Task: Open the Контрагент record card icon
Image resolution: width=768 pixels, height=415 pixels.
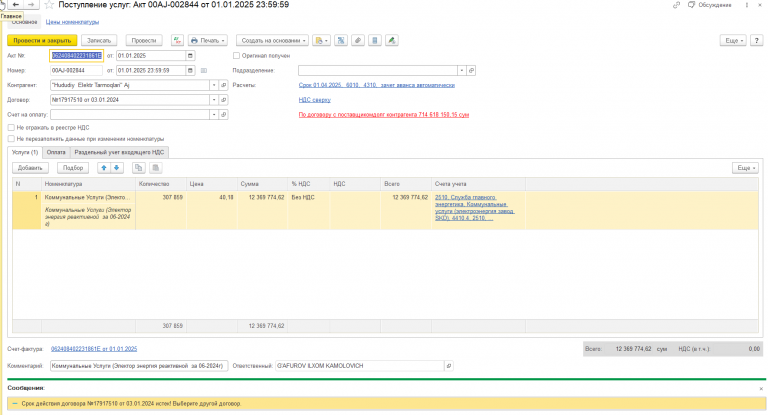Action: pyautogui.click(x=224, y=85)
